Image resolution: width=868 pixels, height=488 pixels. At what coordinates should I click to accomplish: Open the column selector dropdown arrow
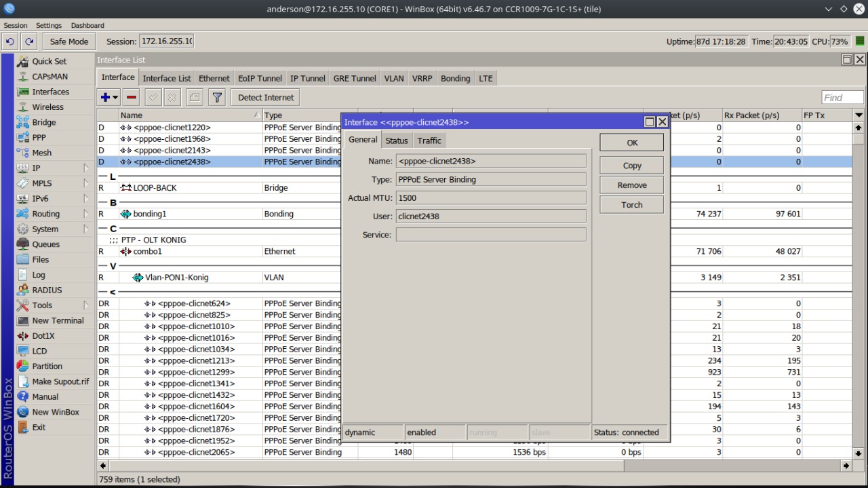[x=859, y=115]
